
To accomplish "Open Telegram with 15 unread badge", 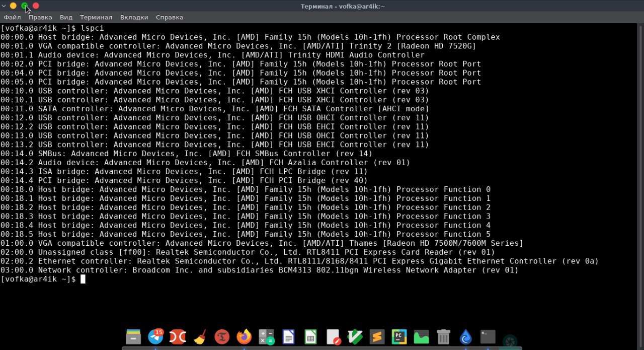I will [156, 336].
